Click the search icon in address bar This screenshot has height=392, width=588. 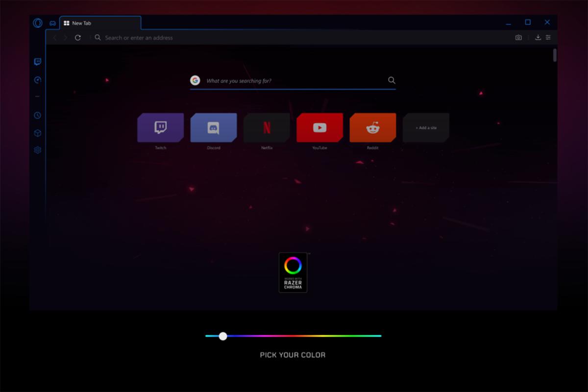[98, 38]
